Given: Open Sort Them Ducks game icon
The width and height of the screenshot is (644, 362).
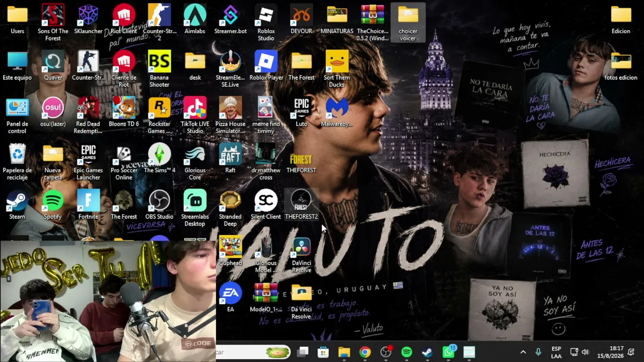Looking at the screenshot, I should [337, 69].
